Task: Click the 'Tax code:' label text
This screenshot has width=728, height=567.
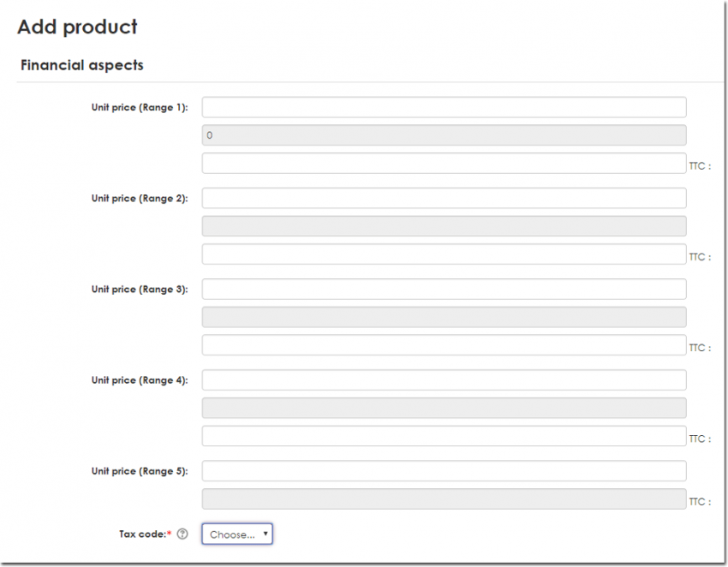Action: click(x=143, y=534)
